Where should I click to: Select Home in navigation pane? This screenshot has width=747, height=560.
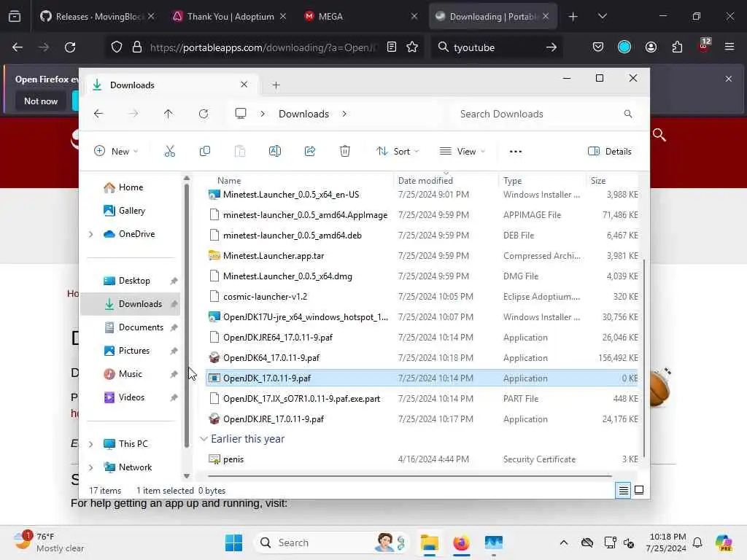pyautogui.click(x=131, y=187)
